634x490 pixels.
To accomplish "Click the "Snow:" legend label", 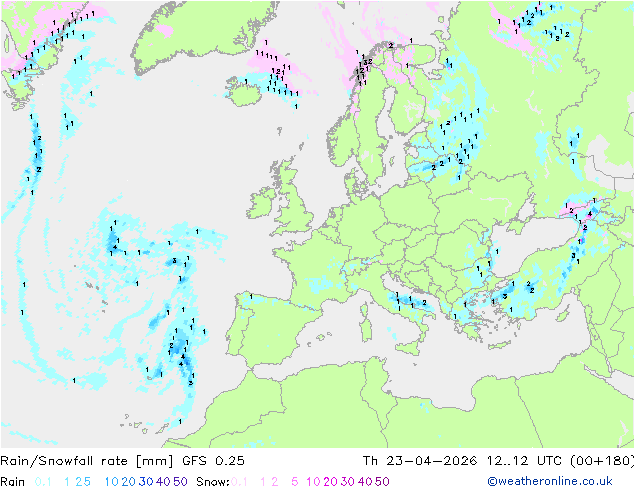I will pyautogui.click(x=213, y=482).
